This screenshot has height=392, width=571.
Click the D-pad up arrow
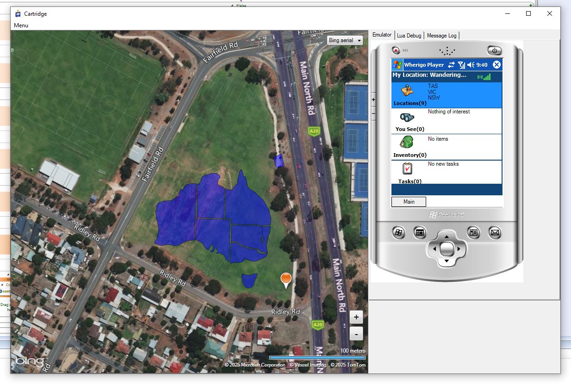[447, 237]
